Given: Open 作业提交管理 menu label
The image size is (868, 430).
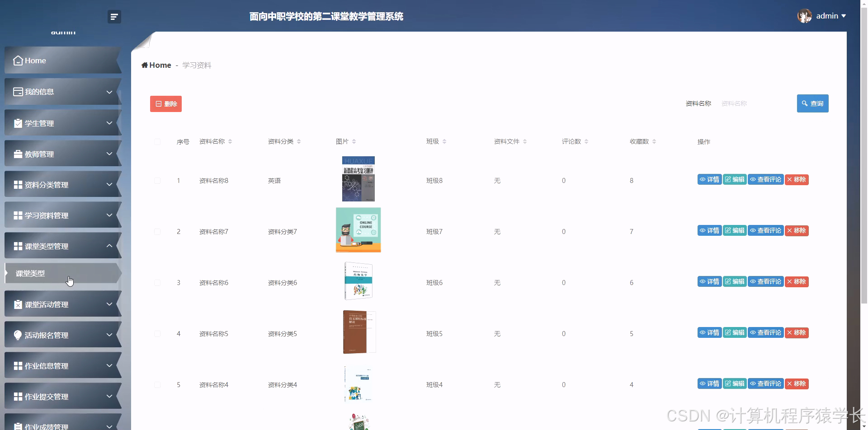Looking at the screenshot, I should tap(47, 397).
